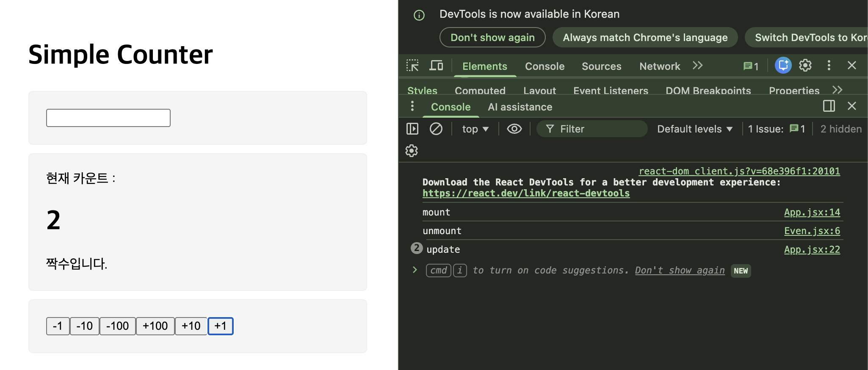Select the inspect element picker icon

(412, 66)
